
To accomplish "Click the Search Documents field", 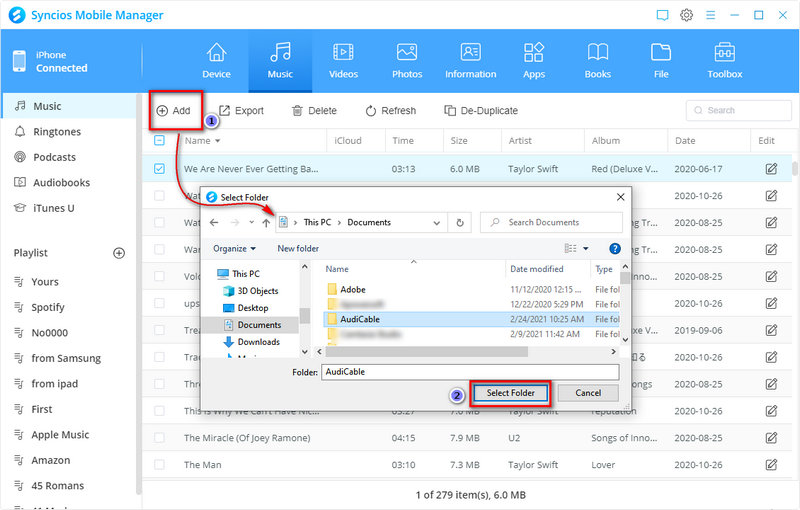I will click(552, 222).
